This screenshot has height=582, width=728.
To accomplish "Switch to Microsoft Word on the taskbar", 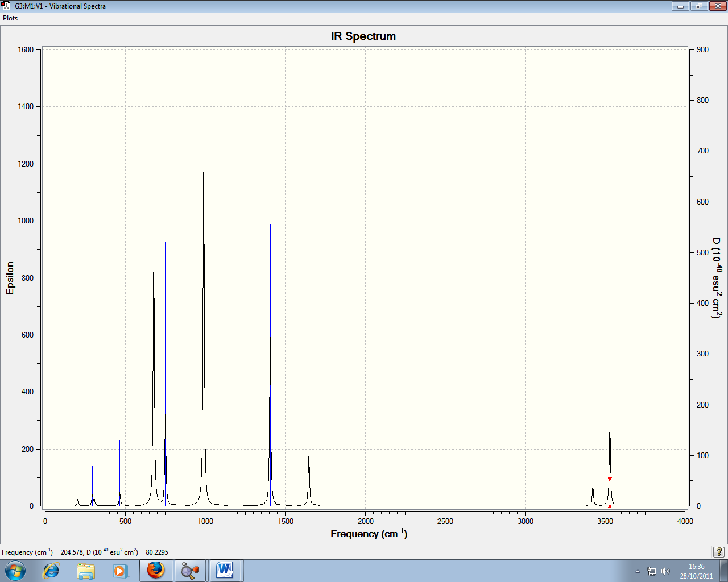I will pos(225,570).
